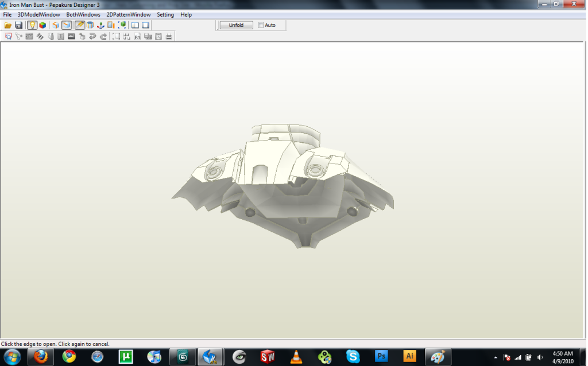Expand the 3DModelWindow menu dropdown
The width and height of the screenshot is (588, 366).
coord(38,14)
